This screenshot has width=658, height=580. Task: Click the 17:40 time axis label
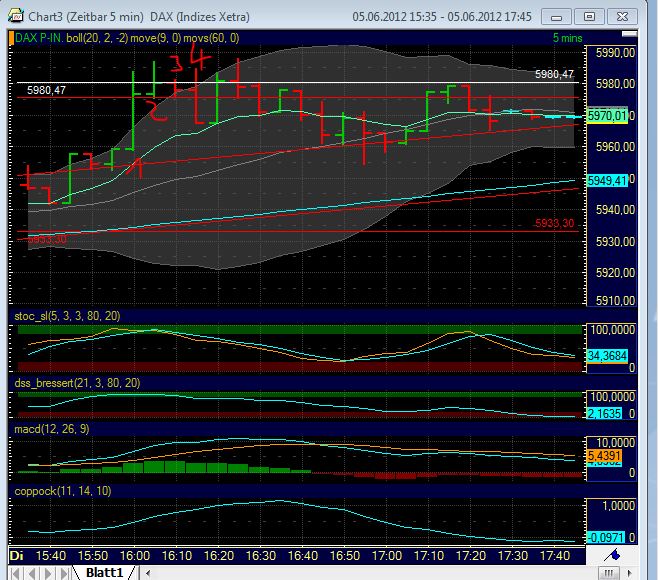(x=555, y=556)
